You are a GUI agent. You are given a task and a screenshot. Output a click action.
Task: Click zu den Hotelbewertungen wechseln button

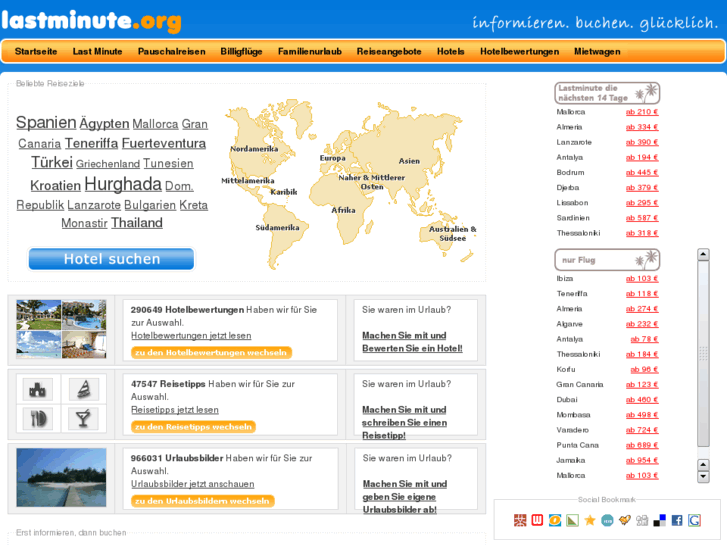coord(211,353)
